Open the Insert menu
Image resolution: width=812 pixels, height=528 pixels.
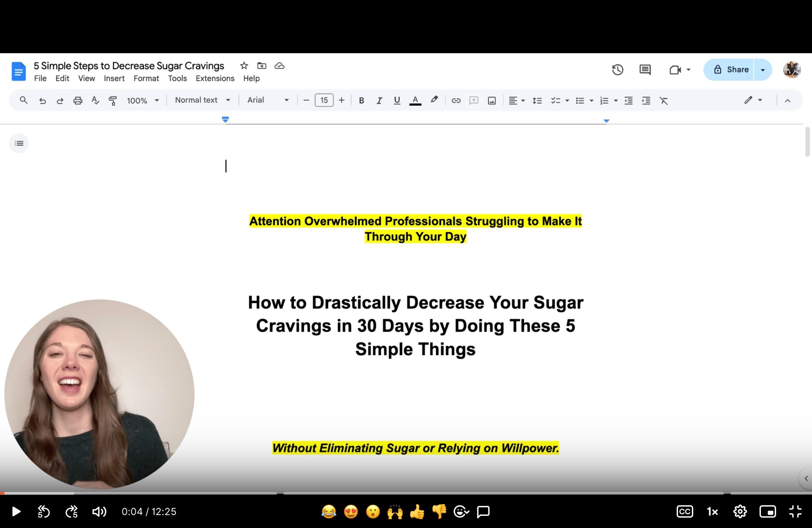(x=114, y=79)
